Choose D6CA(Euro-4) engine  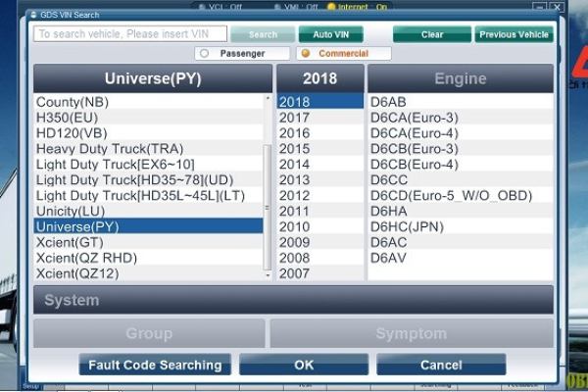pos(461,133)
